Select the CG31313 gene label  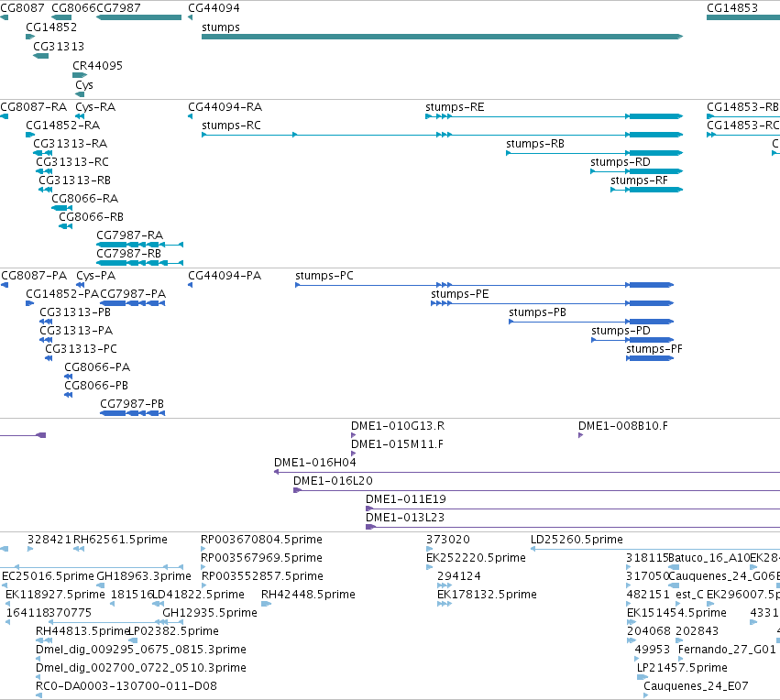(x=59, y=47)
